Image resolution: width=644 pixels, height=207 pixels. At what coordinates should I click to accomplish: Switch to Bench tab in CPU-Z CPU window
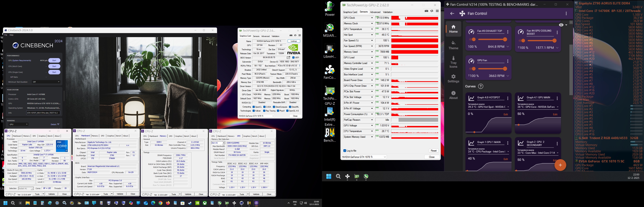point(50,136)
